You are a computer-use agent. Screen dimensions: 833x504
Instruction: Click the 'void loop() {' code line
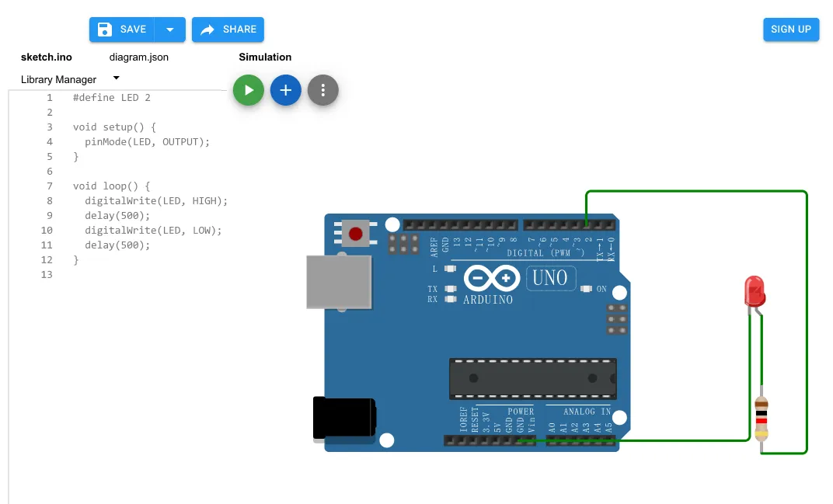pyautogui.click(x=112, y=186)
